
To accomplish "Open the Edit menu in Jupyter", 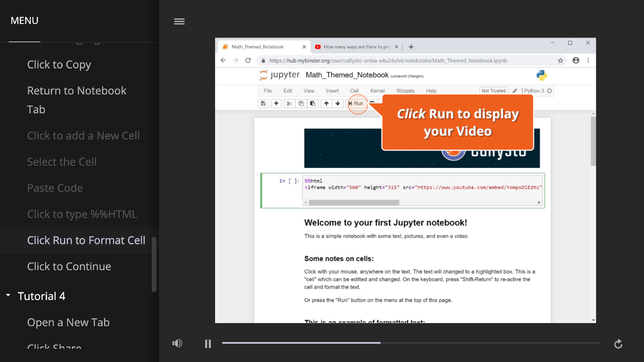I will pos(288,91).
